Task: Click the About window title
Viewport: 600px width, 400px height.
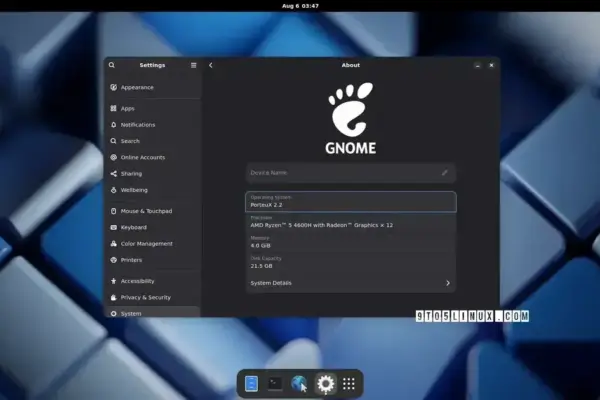Action: pos(351,65)
